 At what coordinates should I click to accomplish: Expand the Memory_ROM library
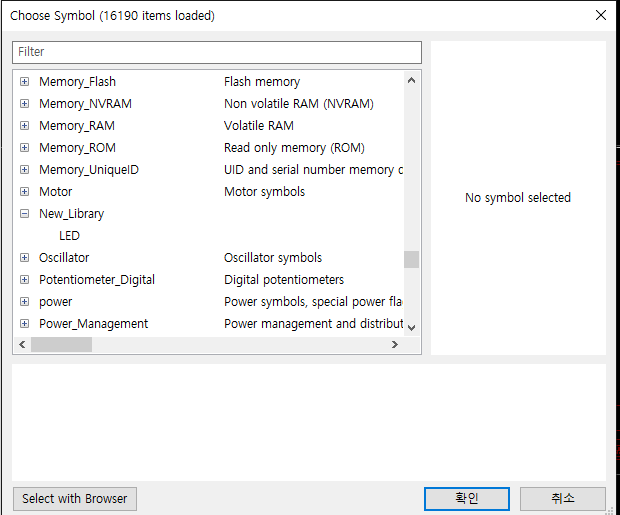click(25, 148)
